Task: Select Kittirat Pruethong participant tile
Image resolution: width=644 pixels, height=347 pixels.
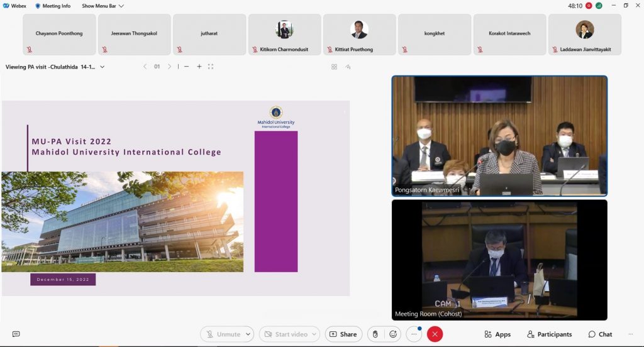Action: click(359, 35)
